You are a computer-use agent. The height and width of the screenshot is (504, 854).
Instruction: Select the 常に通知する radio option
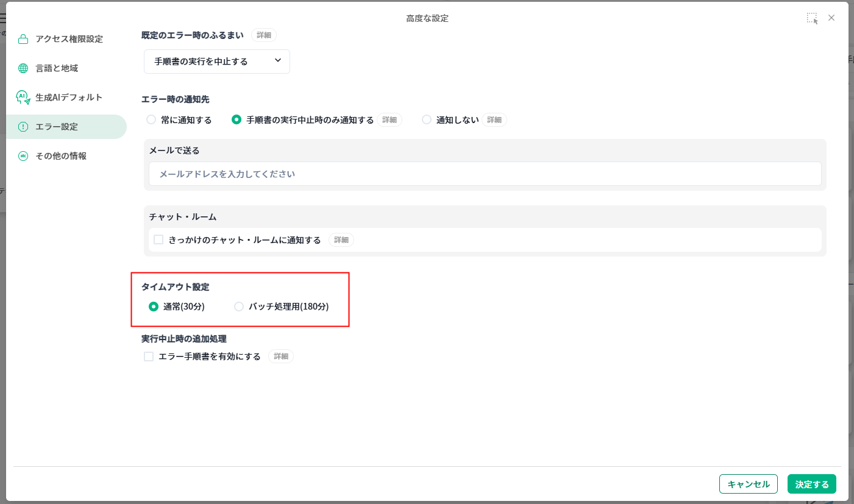click(x=151, y=120)
